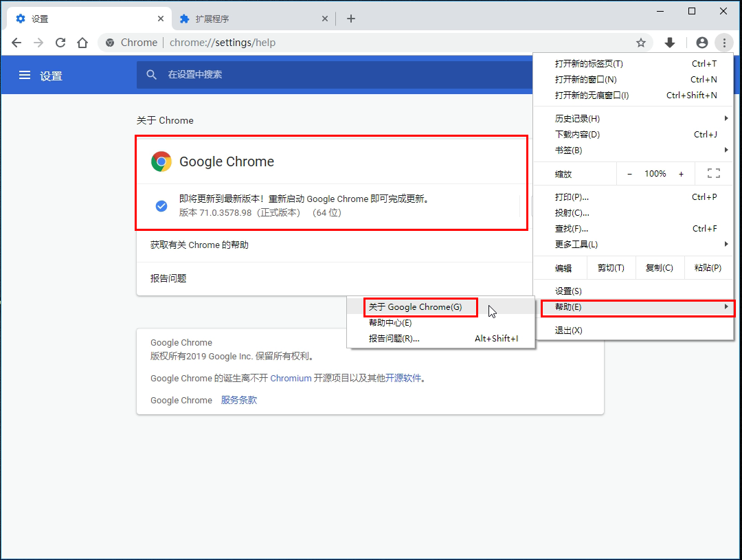Open 帮助中心(E) from the submenu
Screen dimensions: 742x560
point(440,323)
